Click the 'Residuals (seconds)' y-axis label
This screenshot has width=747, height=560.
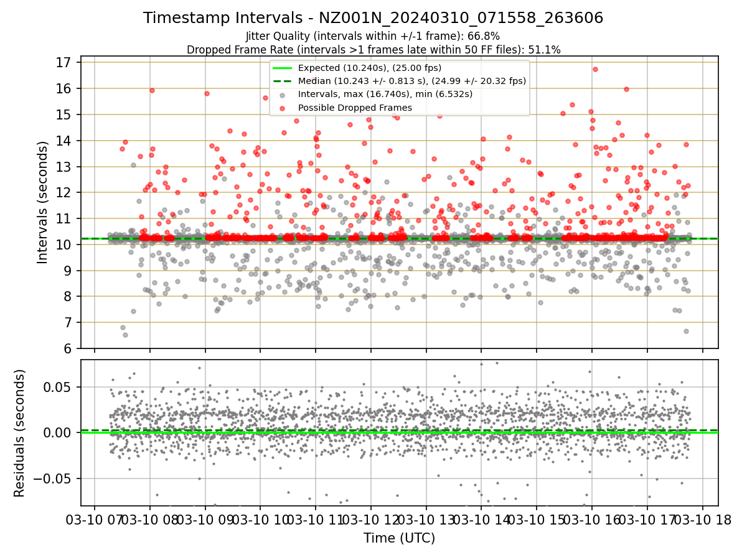pos(20,433)
